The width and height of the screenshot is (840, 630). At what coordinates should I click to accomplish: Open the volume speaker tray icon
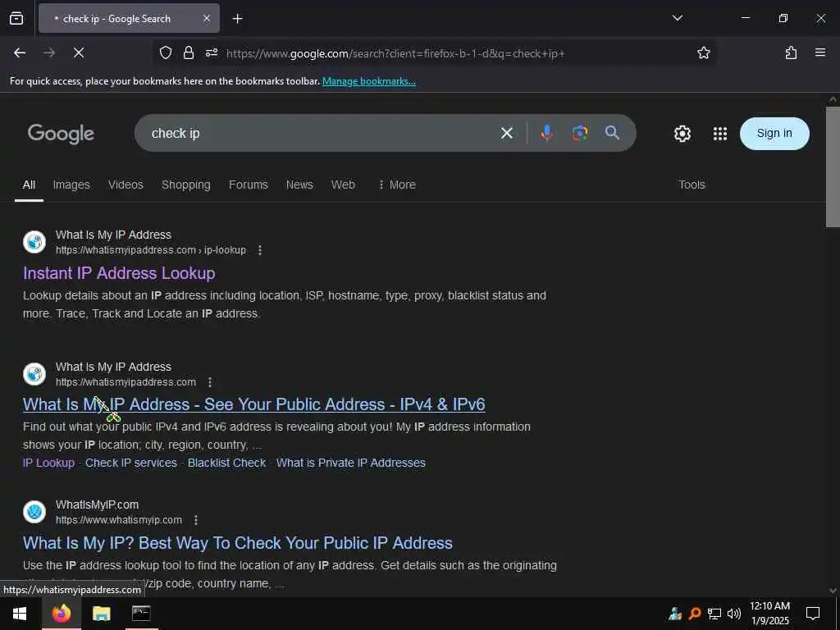pos(734,614)
